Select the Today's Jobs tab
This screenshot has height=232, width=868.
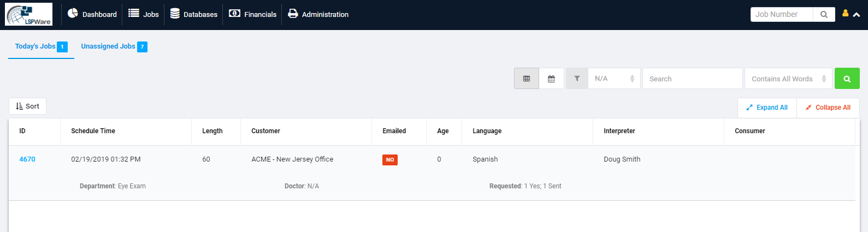pyautogui.click(x=41, y=46)
